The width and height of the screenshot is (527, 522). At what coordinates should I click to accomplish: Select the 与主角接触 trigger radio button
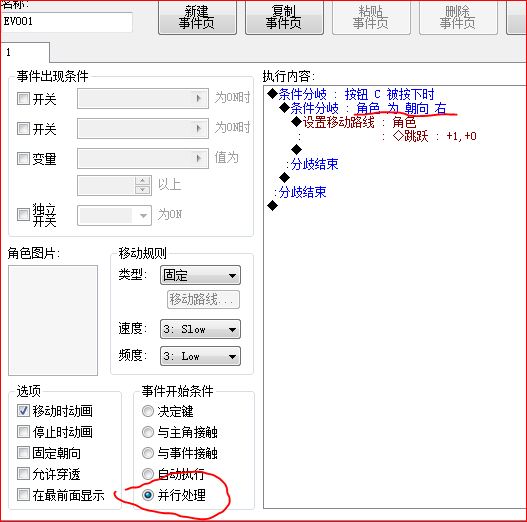(148, 432)
